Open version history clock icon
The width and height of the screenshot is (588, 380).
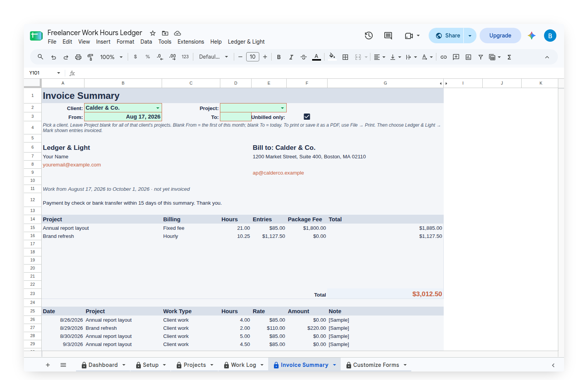(369, 36)
